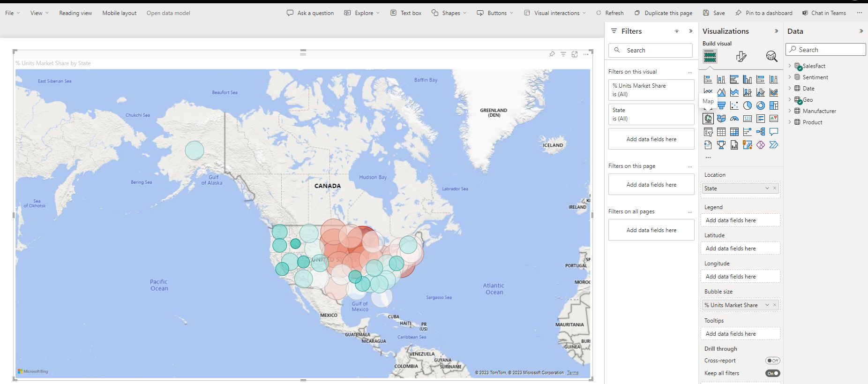Image resolution: width=868 pixels, height=384 pixels.
Task: Open the Shapes menu
Action: click(449, 13)
